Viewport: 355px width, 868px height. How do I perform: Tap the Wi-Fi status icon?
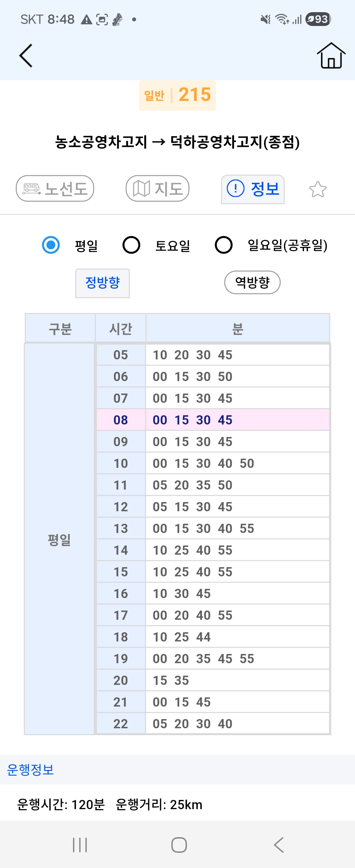tap(282, 19)
